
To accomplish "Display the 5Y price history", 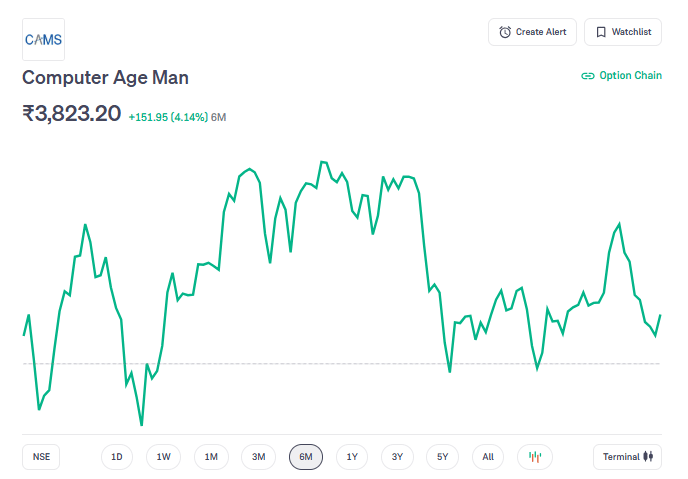I will (443, 457).
